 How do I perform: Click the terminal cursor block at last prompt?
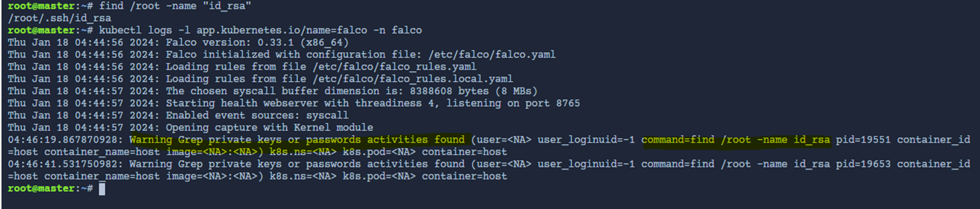(102, 189)
